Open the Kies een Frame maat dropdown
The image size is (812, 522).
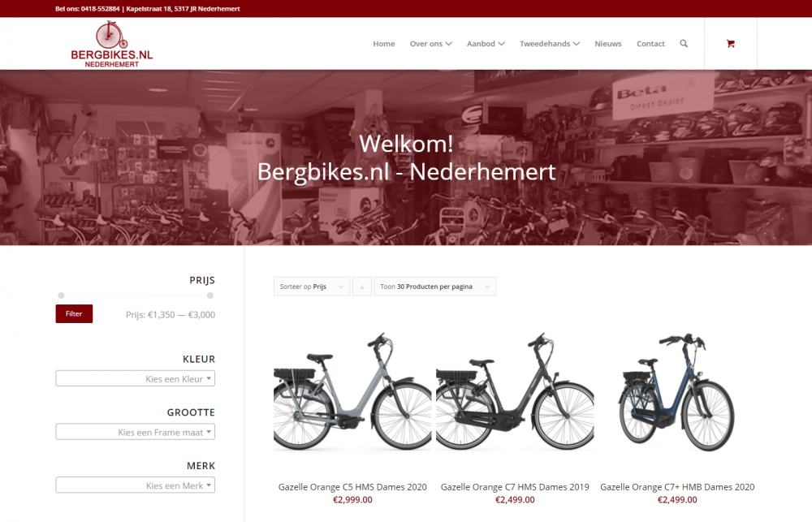(x=135, y=432)
